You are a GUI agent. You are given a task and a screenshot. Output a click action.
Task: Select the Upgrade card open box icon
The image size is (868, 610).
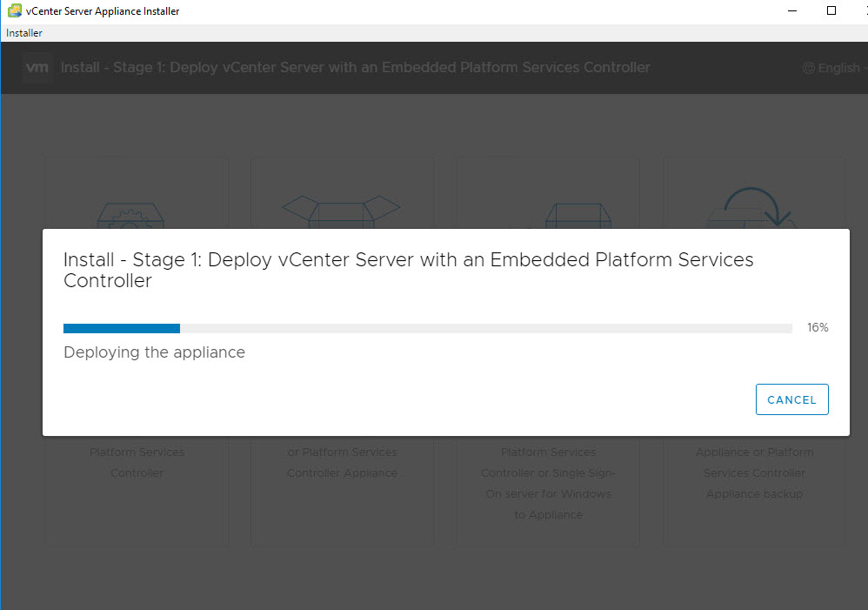[341, 211]
